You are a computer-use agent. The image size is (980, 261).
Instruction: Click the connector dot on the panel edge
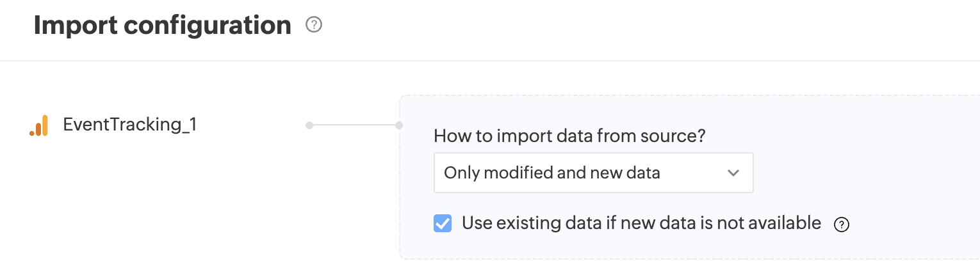click(399, 125)
